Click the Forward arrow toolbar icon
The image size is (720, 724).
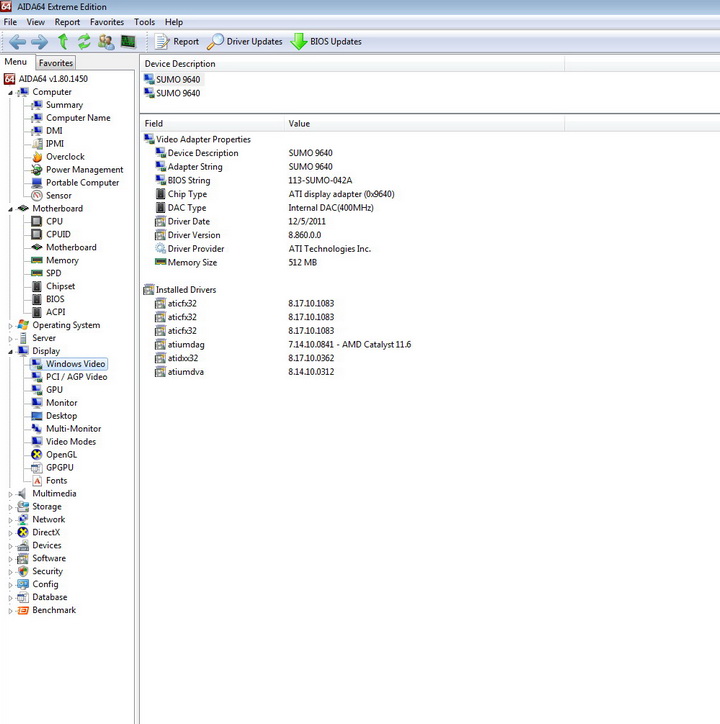[x=39, y=42]
